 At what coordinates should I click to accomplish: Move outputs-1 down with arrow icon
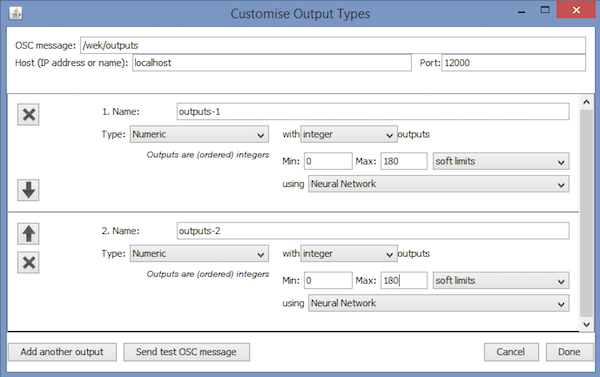point(28,190)
